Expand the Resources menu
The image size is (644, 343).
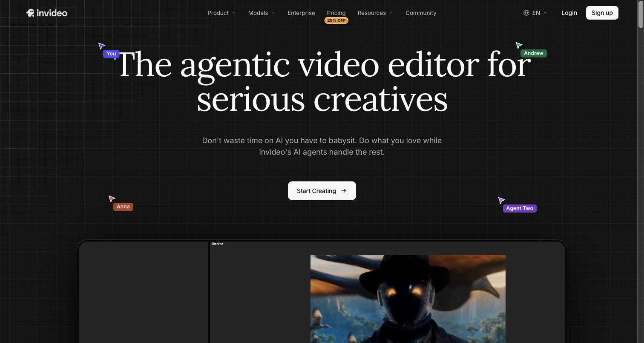(x=375, y=13)
